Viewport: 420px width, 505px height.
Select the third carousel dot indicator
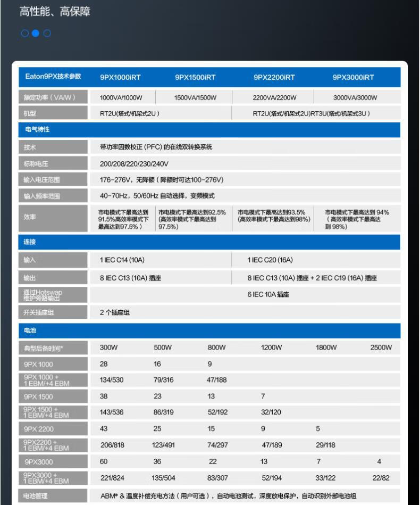pos(47,33)
